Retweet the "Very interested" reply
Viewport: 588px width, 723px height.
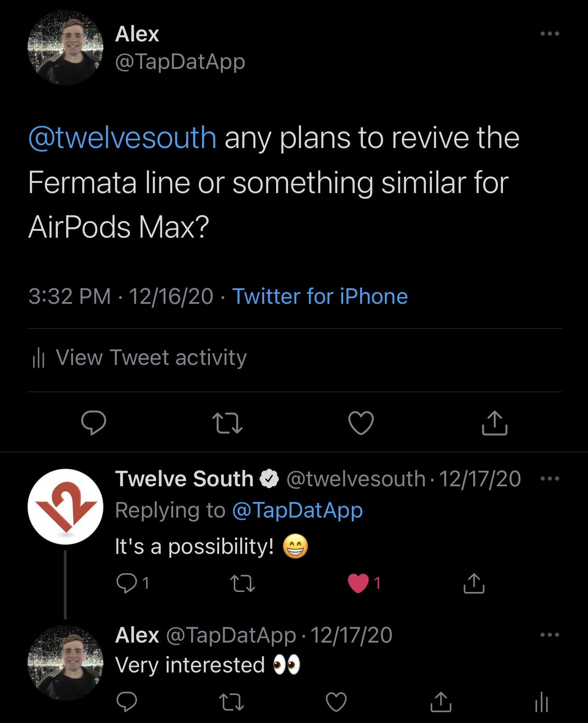pos(231,702)
